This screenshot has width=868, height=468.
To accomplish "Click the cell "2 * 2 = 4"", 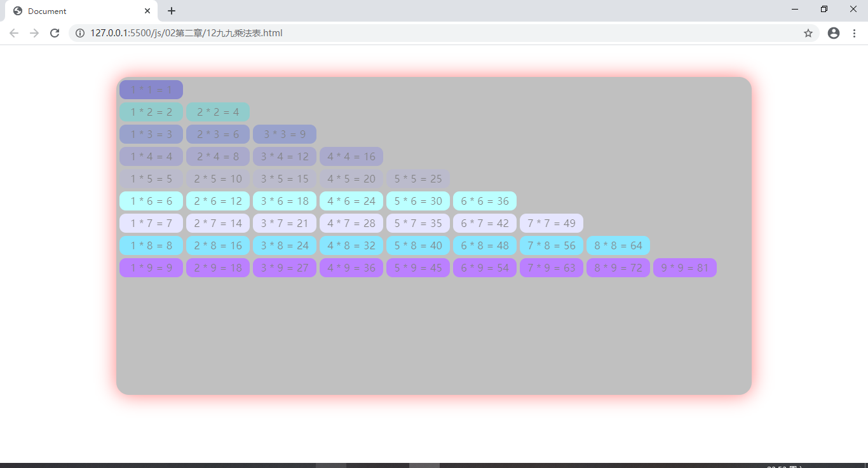I will (218, 112).
